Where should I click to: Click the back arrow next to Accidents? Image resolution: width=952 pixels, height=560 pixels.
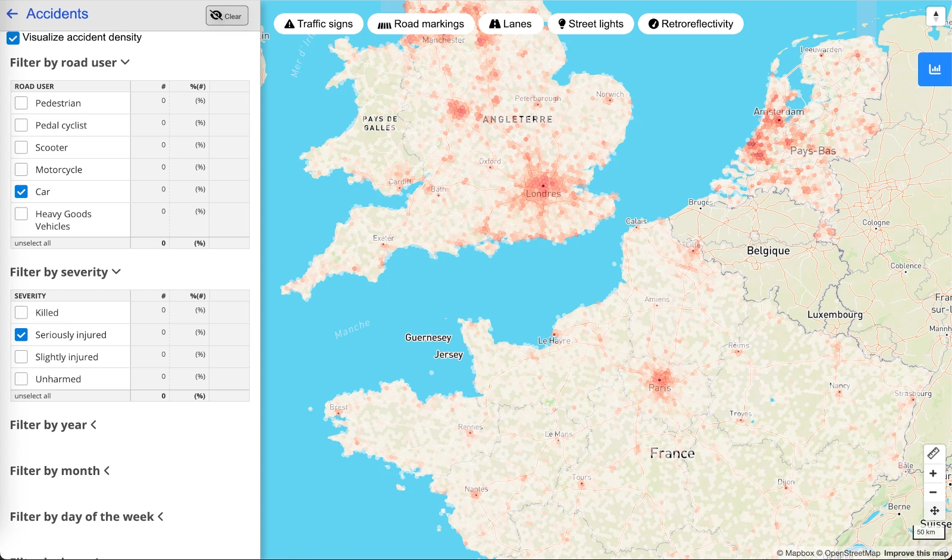tap(12, 14)
